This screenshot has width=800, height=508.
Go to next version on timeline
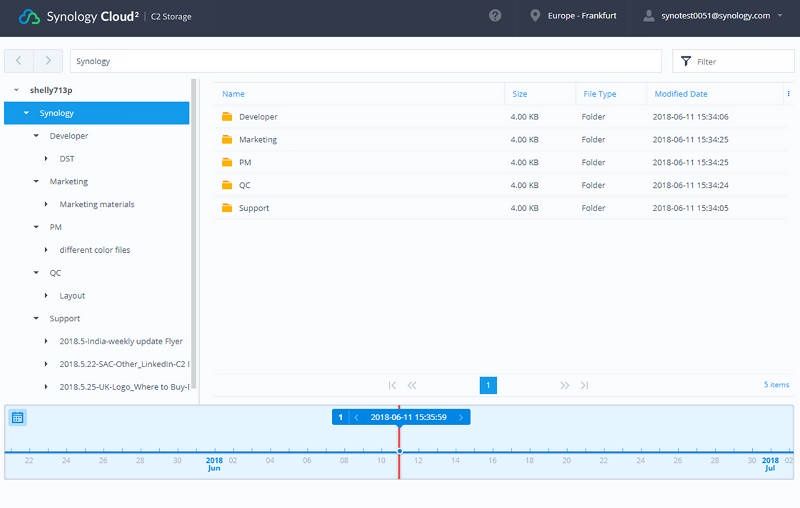click(461, 417)
